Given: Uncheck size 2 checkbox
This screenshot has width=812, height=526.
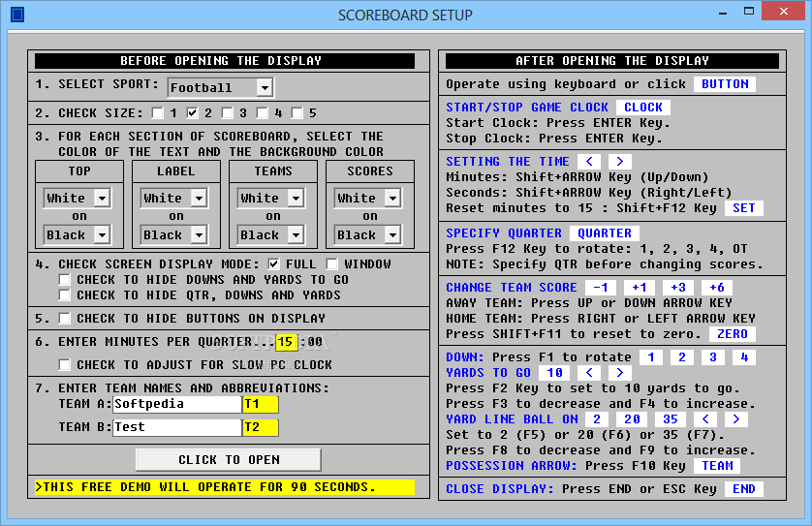Looking at the screenshot, I should (192, 113).
